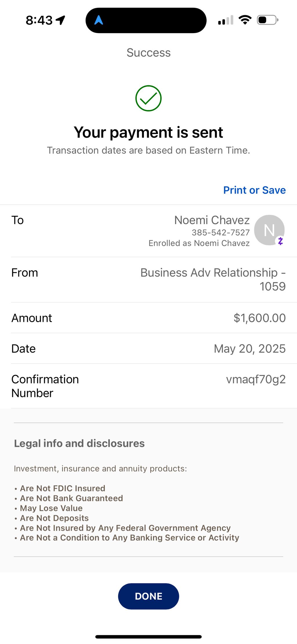This screenshot has height=644, width=297.
Task: Tap the $1,600.00 amount value
Action: [260, 318]
